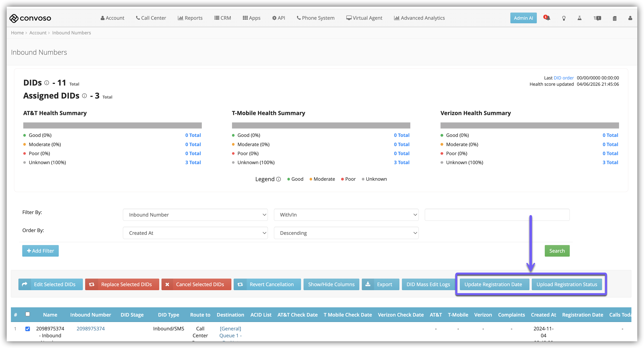Open the With/In condition dropdown
Viewport: 644px width, 348px height.
346,215
